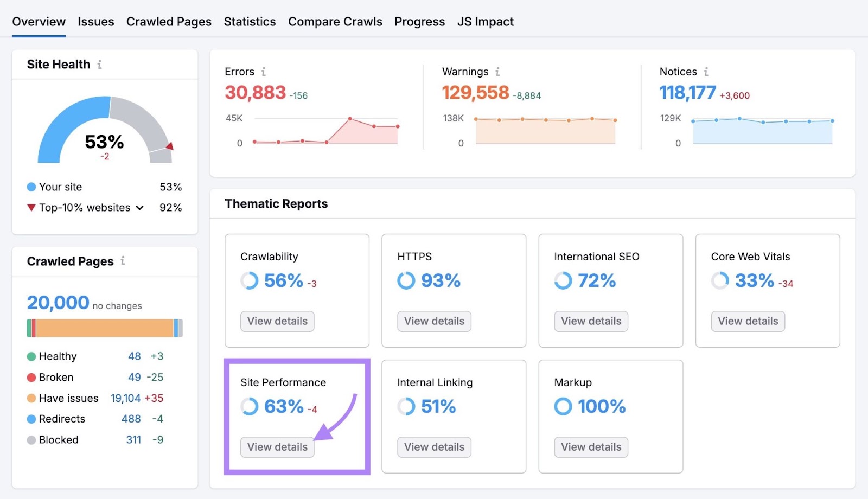Toggle the Healthy pages legend item
This screenshot has width=868, height=499.
click(57, 356)
